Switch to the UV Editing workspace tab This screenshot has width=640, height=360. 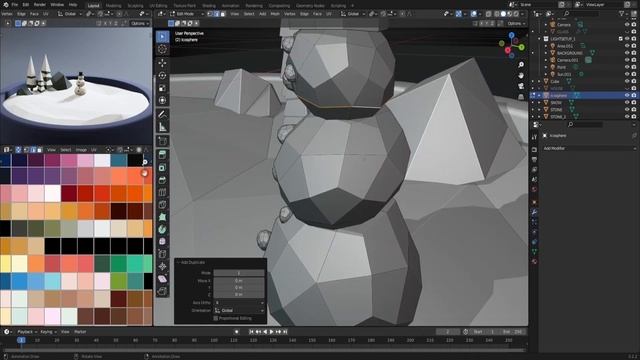point(158,6)
